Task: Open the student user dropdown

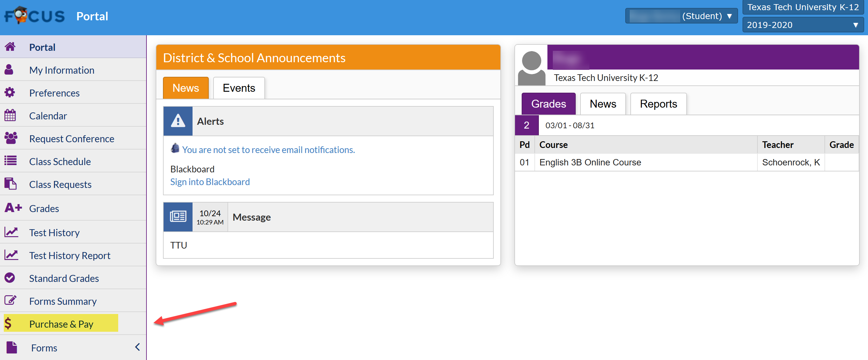Action: (x=681, y=16)
